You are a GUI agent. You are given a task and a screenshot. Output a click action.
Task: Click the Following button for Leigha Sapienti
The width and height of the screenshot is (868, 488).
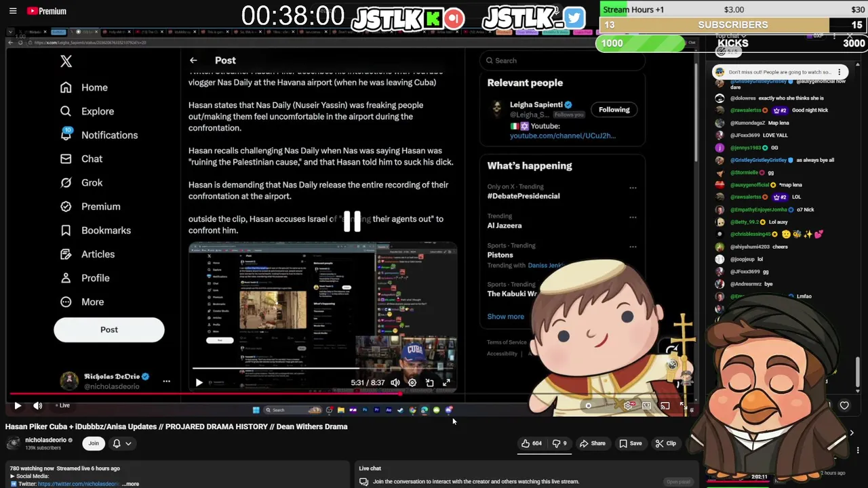(614, 110)
